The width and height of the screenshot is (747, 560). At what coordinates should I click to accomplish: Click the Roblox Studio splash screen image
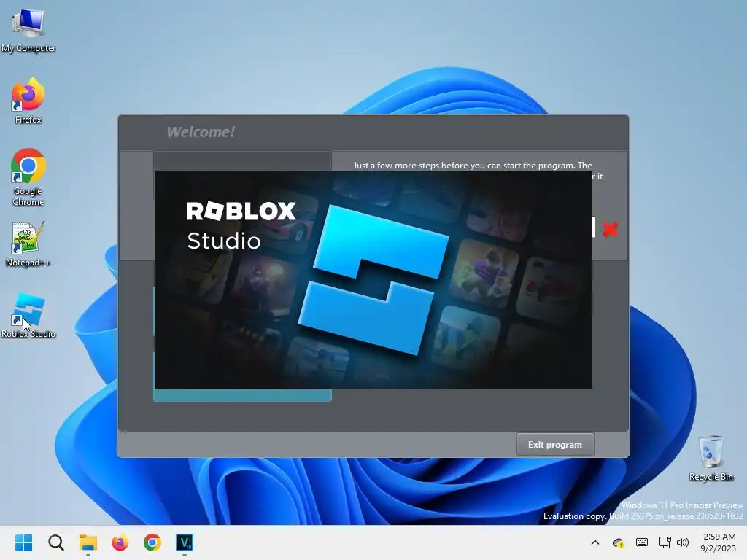coord(373,280)
